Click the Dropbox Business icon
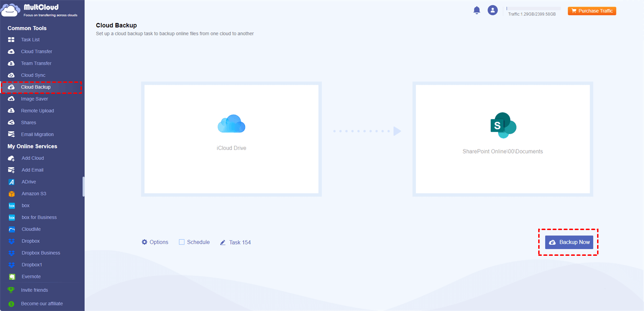Viewport: 644px width, 311px height. (11, 253)
